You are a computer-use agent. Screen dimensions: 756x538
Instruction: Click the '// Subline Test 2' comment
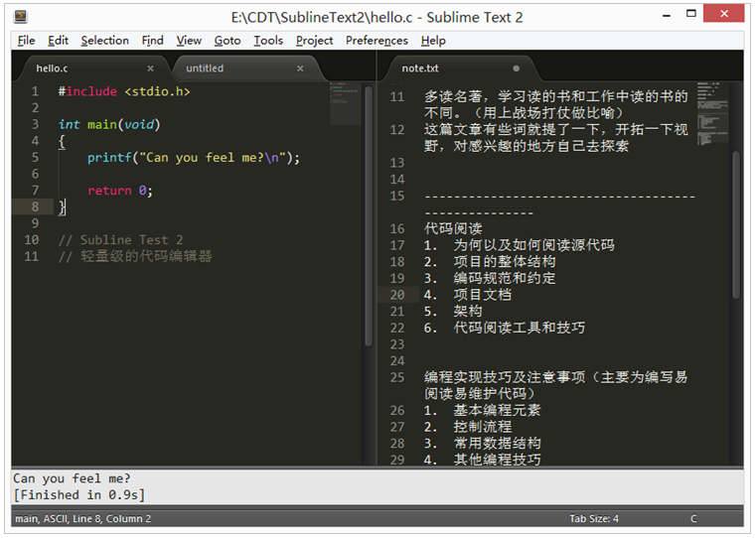pos(120,240)
